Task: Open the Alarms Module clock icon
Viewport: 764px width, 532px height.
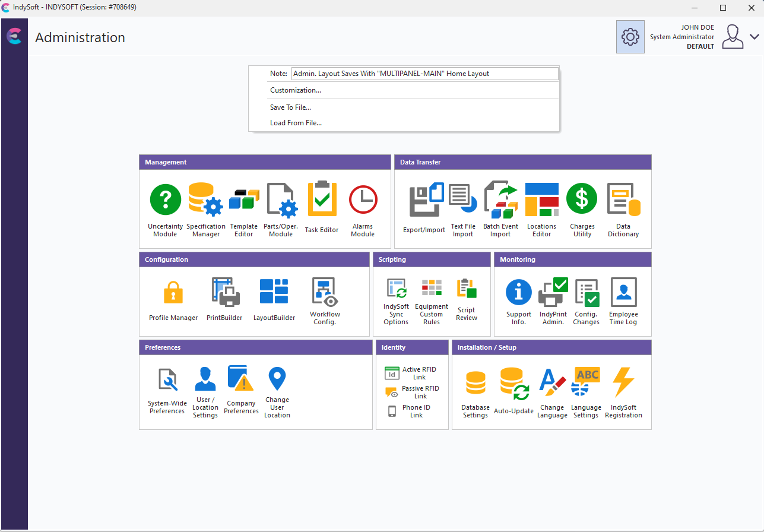Action: pos(363,199)
